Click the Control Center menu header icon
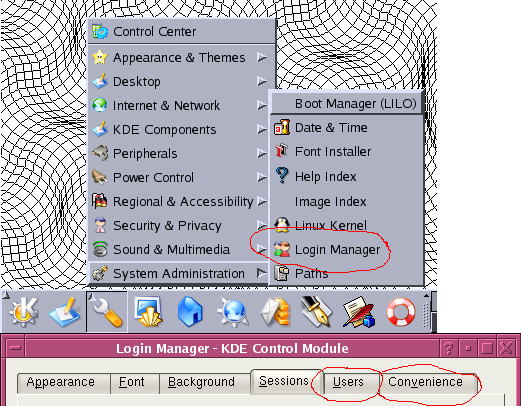521x406 pixels. [100, 32]
